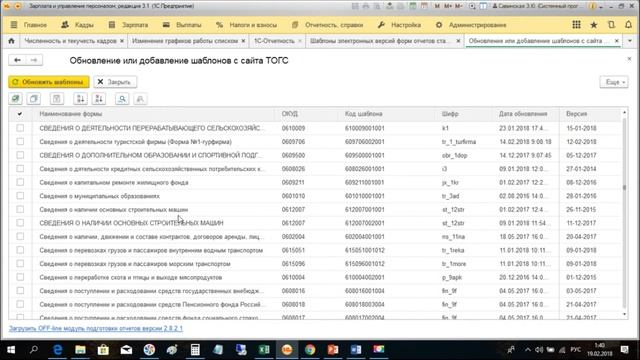Open File Explorer from taskbar
640x360 pixels.
(x=80, y=350)
